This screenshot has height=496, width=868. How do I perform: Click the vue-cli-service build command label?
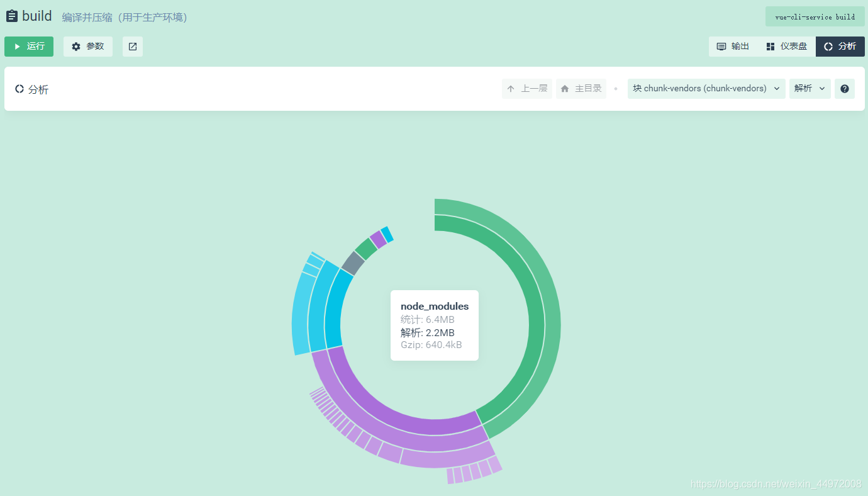point(815,16)
